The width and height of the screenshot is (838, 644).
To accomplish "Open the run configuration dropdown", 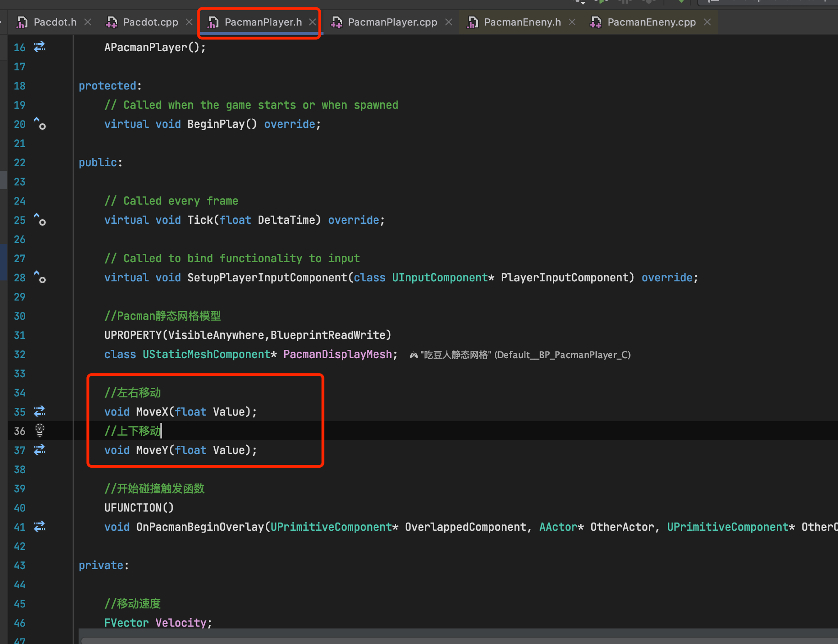I will (583, 2).
